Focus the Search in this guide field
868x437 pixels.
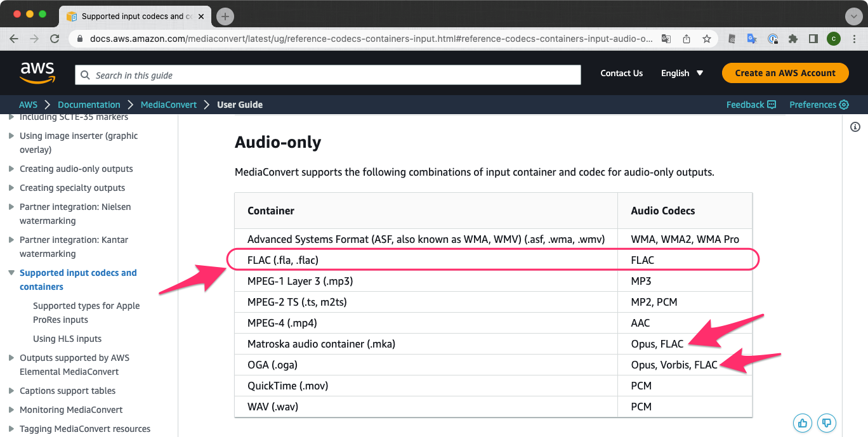pyautogui.click(x=327, y=75)
